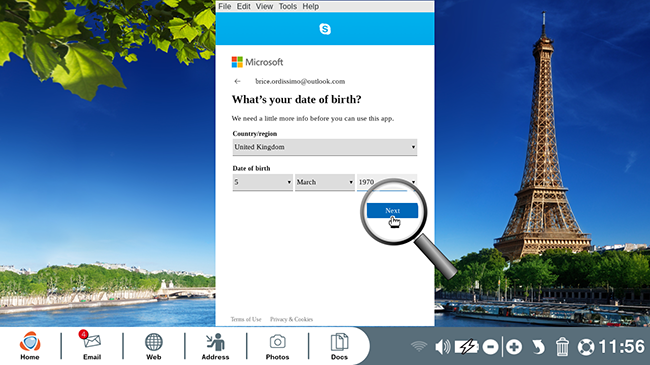Open the Address book icon

[215, 346]
